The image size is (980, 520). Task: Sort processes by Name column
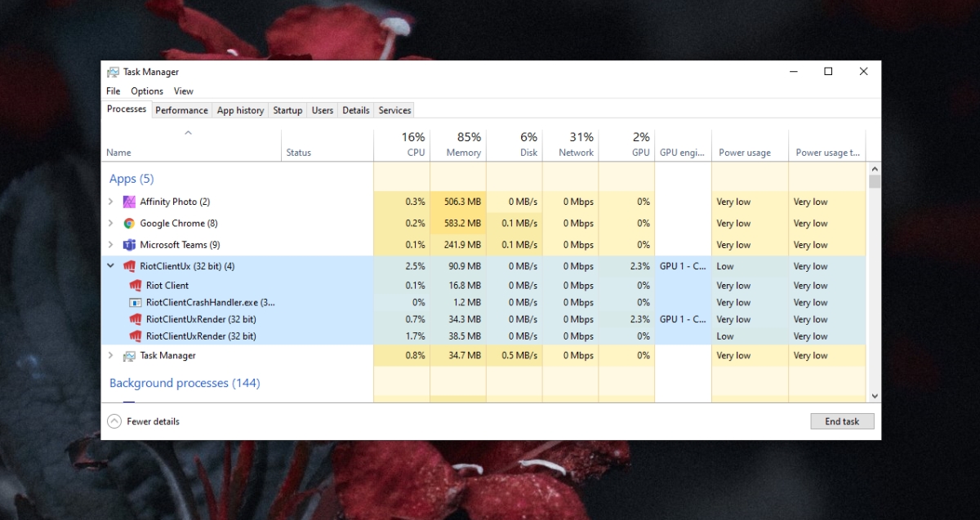[192, 145]
